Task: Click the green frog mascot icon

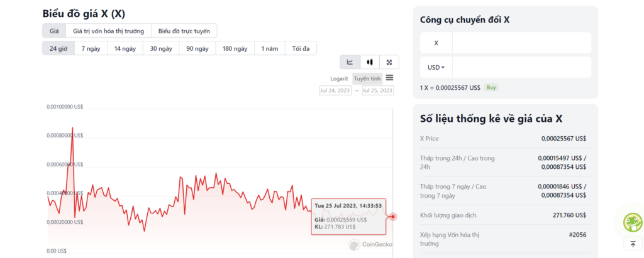Action: [631, 222]
